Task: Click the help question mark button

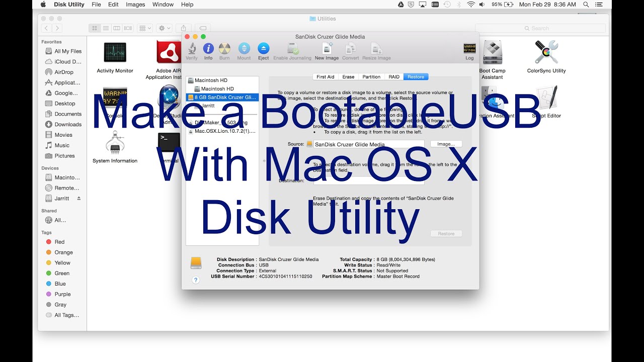Action: pos(196,280)
